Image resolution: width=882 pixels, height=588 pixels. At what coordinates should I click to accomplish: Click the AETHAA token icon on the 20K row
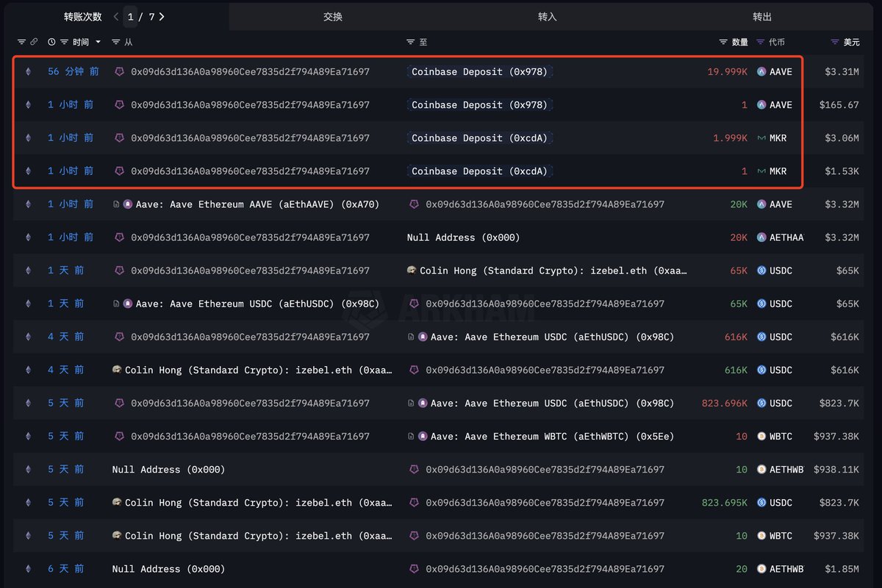[x=762, y=237]
